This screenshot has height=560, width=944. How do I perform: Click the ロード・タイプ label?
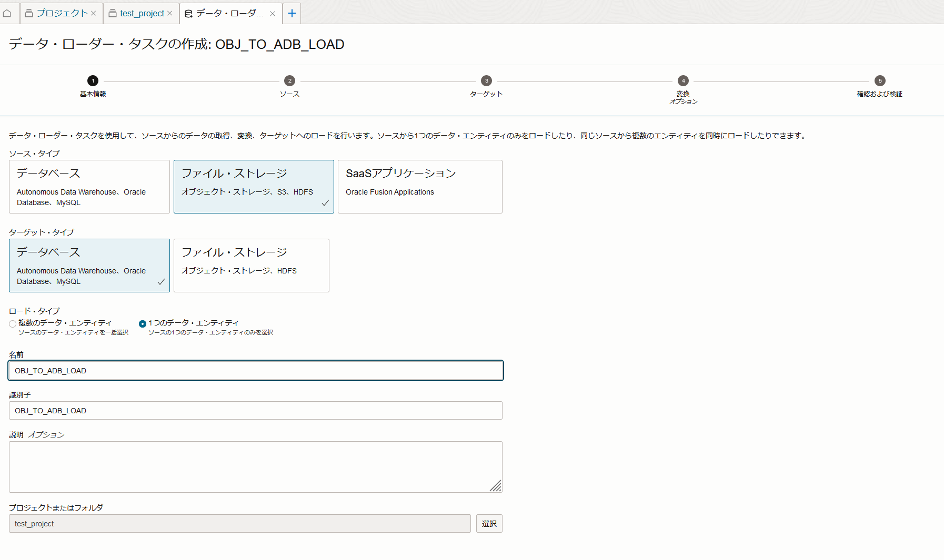(x=34, y=311)
